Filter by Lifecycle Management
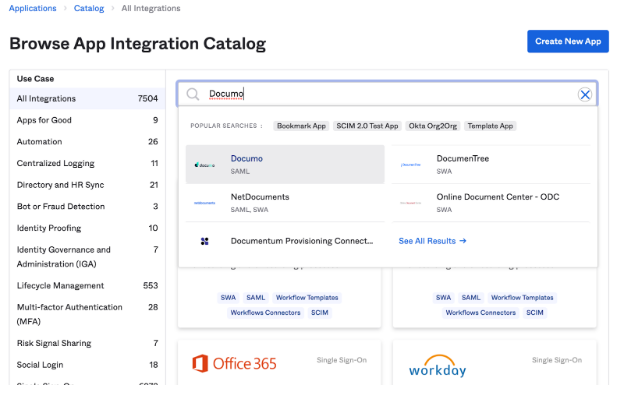Viewport: 618px width, 403px height. [x=87, y=285]
